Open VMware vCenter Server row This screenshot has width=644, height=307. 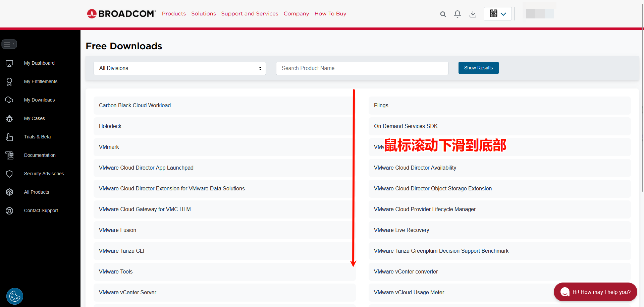pyautogui.click(x=224, y=293)
